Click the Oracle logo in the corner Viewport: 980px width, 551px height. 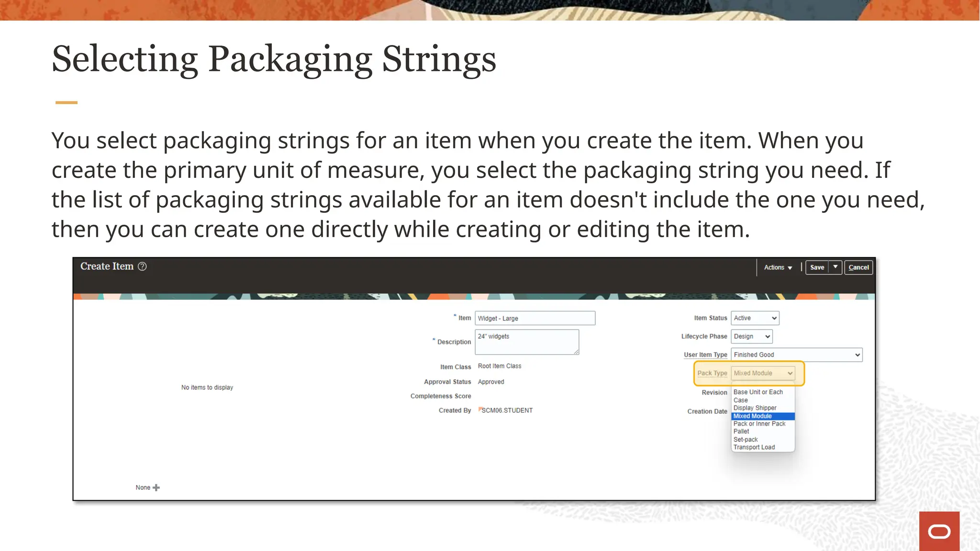(x=939, y=531)
